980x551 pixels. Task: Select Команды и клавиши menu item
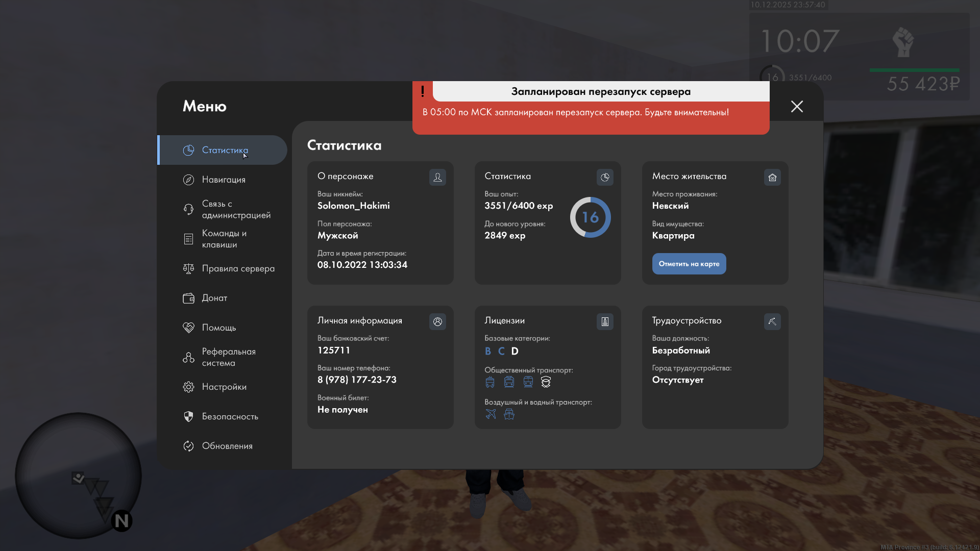[224, 239]
